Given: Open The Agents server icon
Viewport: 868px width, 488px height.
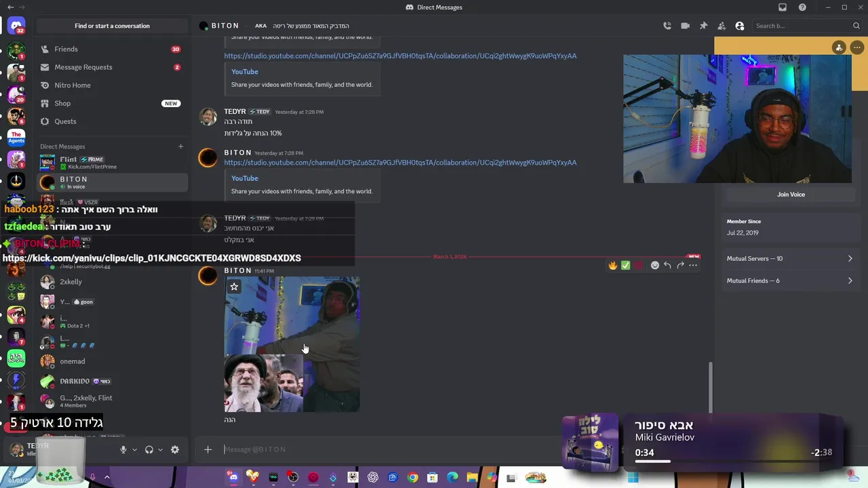Looking at the screenshot, I should point(16,137).
